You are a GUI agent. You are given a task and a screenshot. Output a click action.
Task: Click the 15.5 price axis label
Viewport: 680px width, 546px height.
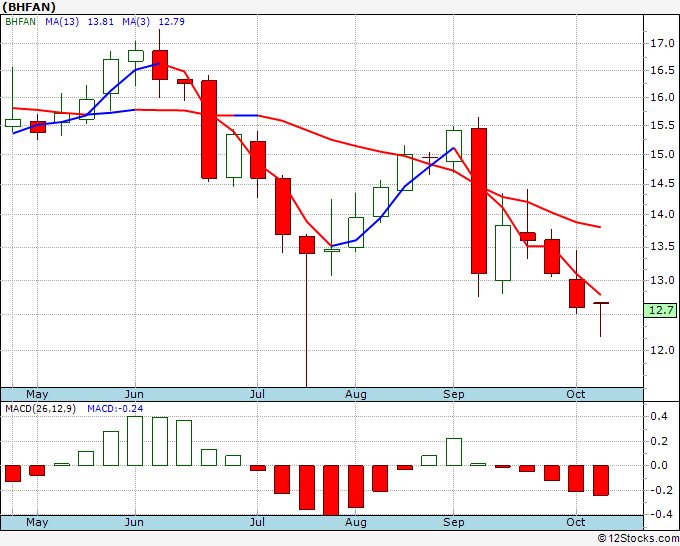tap(662, 126)
